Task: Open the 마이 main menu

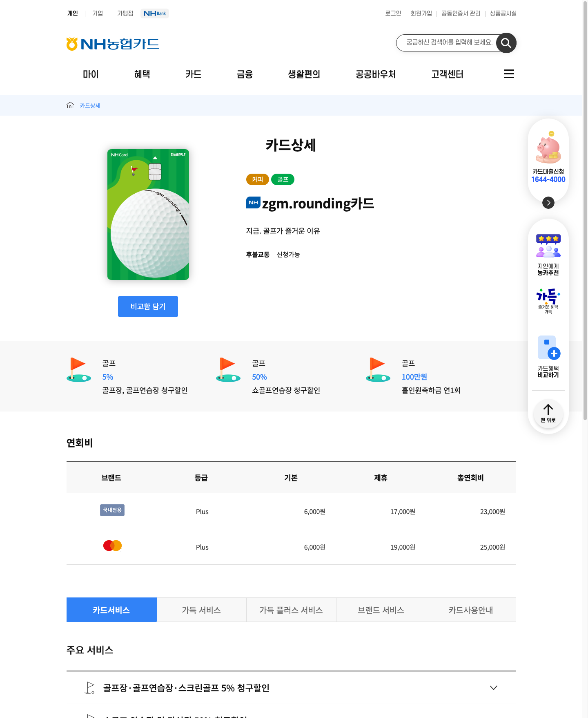Action: click(91, 74)
